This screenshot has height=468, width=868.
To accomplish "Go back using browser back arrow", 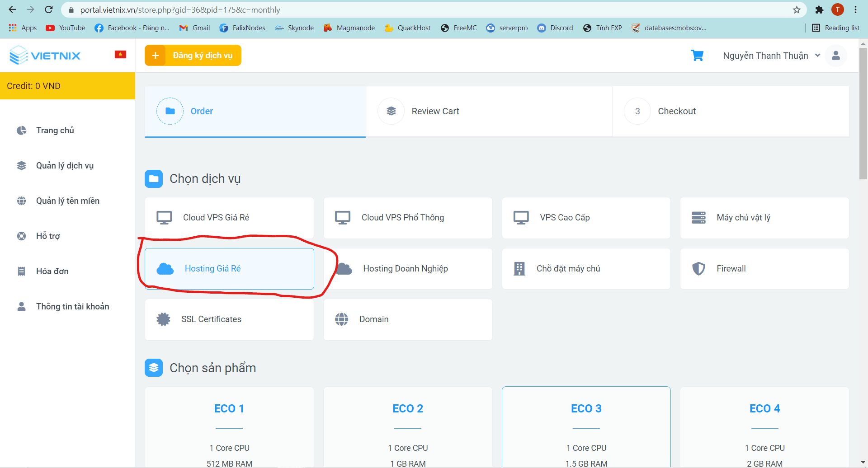I will pos(12,9).
